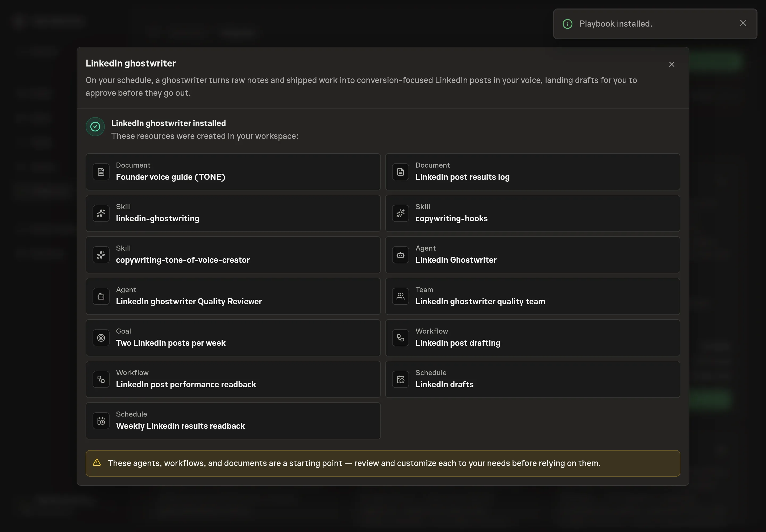
Task: Click the yellow warning triangle icon
Action: (97, 463)
